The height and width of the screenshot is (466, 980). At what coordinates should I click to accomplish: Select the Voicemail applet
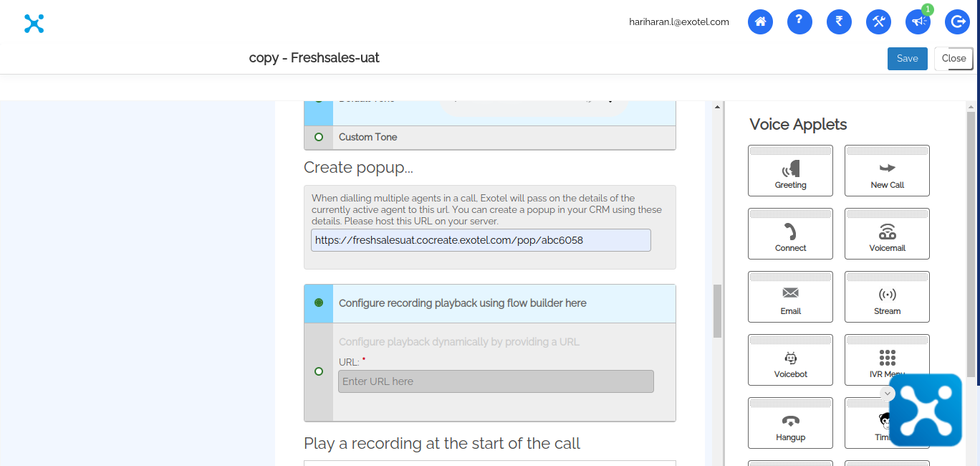click(x=887, y=234)
